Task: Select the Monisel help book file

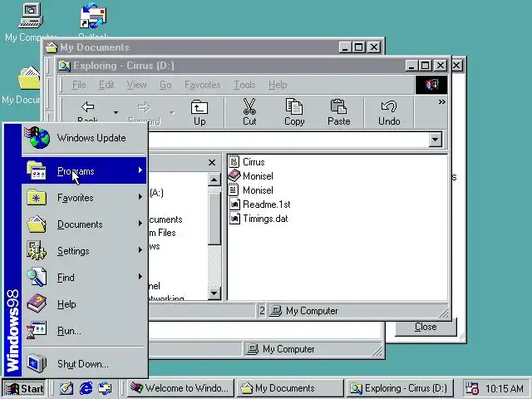Action: pyautogui.click(x=251, y=175)
